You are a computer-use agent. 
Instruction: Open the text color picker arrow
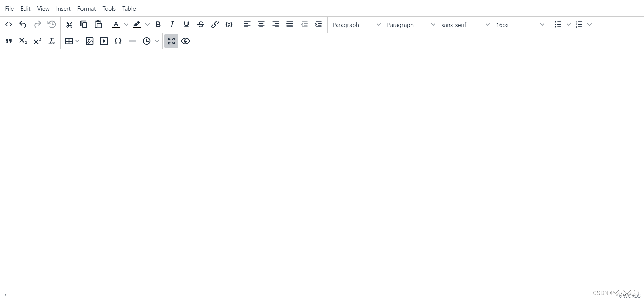pos(126,24)
